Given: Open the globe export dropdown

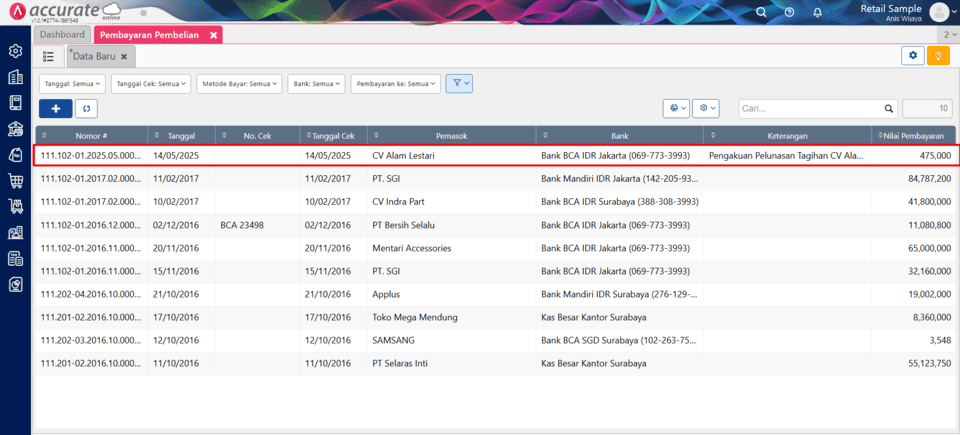Looking at the screenshot, I should (x=677, y=108).
